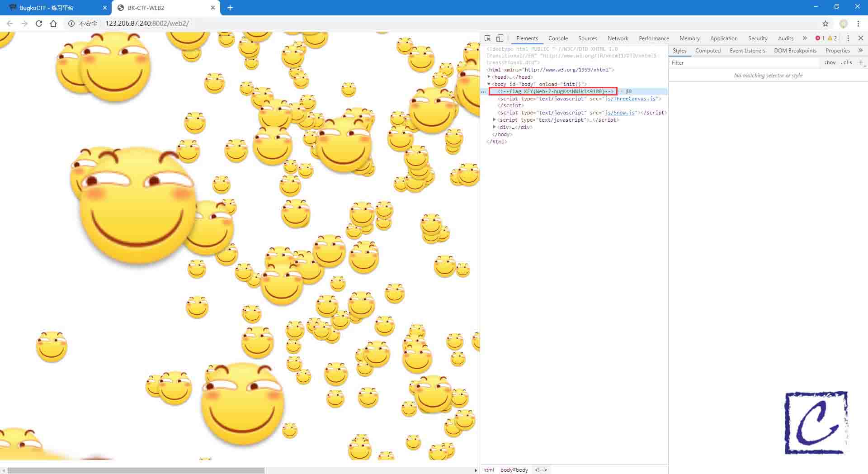
Task: Select the flag KEY comment node
Action: click(x=556, y=91)
